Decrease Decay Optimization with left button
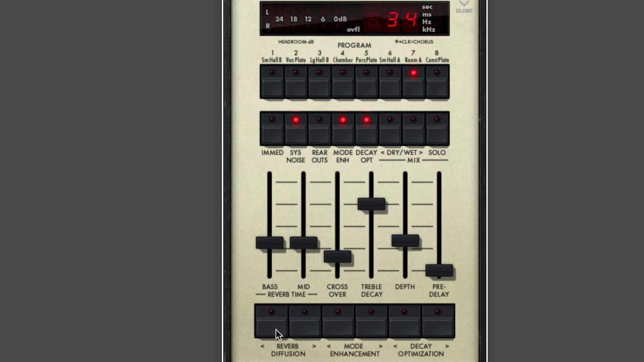 tap(405, 321)
